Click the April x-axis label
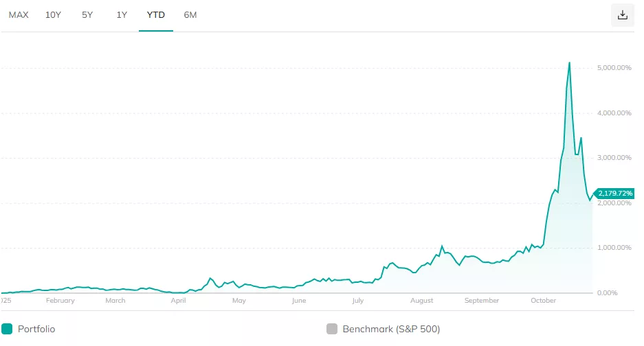This screenshot has height=346, width=644. pos(179,301)
